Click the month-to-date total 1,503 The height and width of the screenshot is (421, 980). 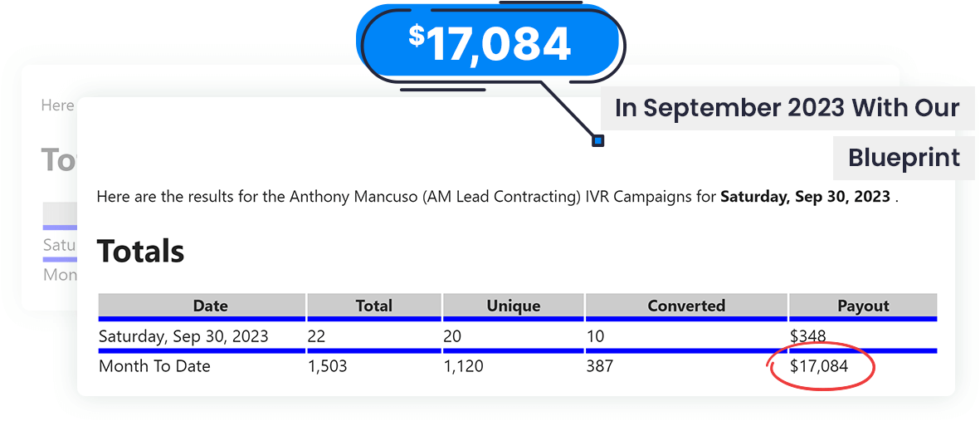(327, 365)
